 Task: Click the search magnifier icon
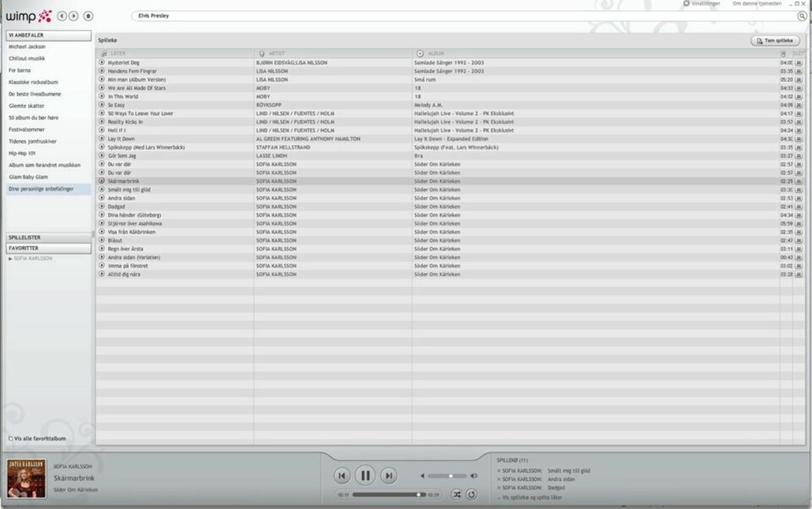[802, 16]
